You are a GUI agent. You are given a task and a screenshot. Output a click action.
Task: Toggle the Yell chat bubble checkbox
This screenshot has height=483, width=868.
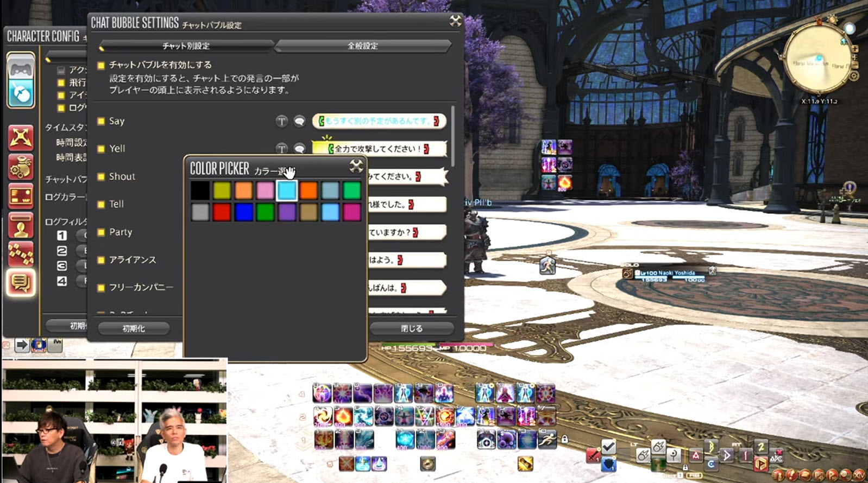101,149
